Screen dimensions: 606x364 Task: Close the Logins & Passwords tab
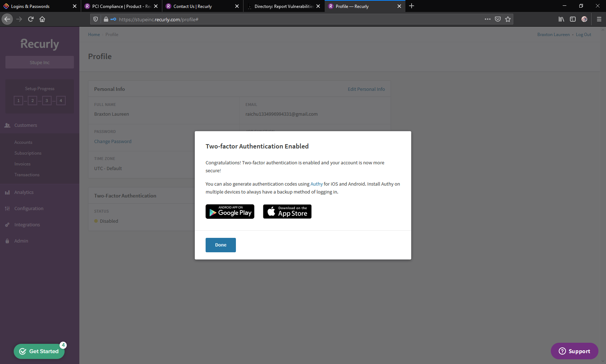pyautogui.click(x=75, y=6)
